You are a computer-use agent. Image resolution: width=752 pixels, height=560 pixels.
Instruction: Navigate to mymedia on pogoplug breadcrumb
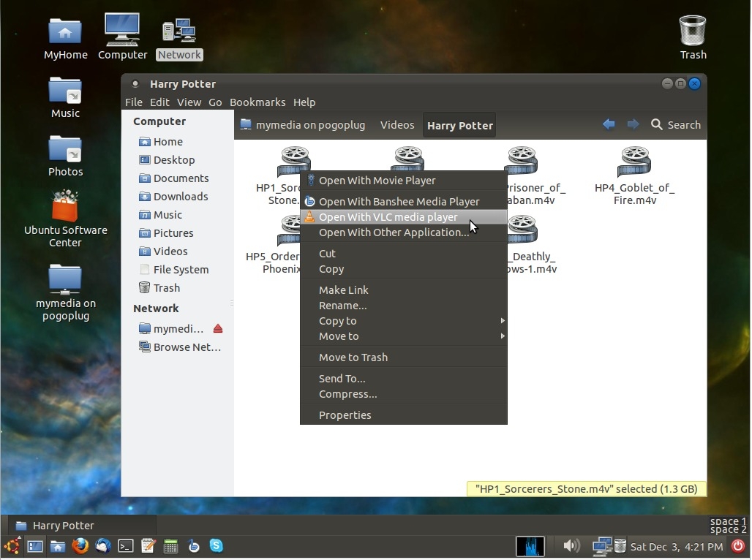303,125
